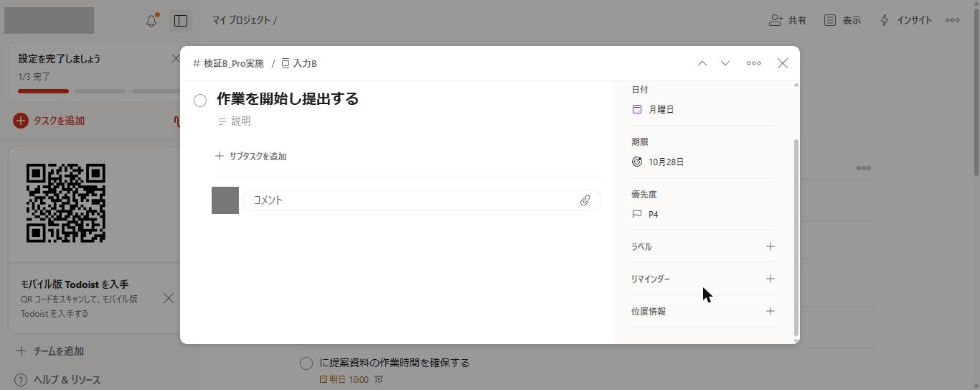Toggle the sidebar panel icon
The image size is (980, 390).
181,21
